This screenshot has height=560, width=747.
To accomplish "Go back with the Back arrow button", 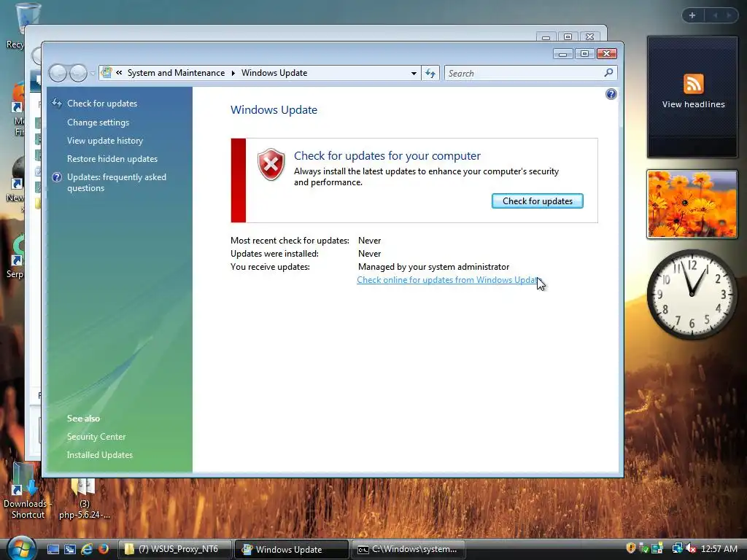I will pyautogui.click(x=58, y=74).
